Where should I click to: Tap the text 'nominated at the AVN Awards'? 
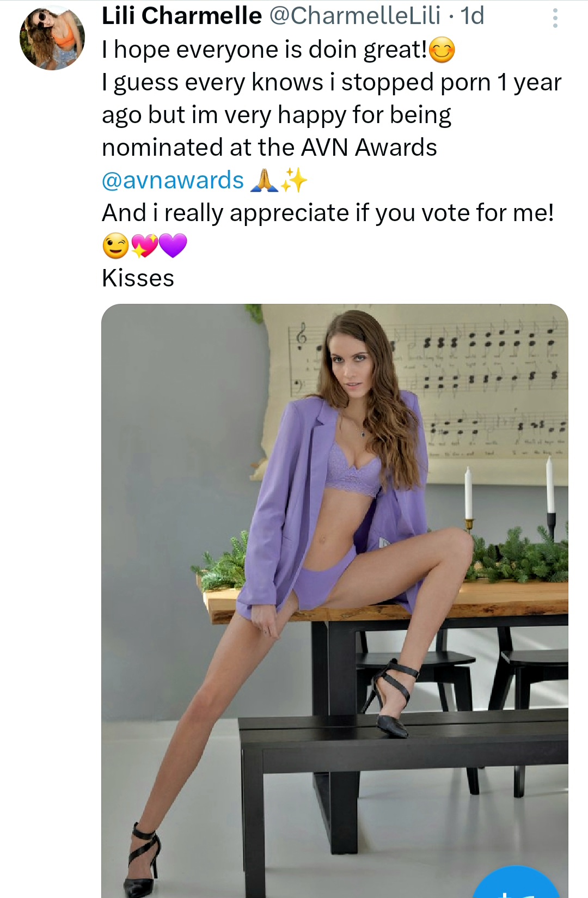tap(269, 148)
